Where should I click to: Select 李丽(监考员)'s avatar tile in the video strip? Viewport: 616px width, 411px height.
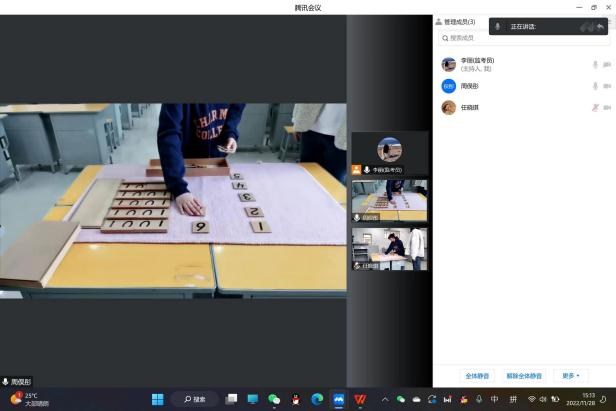coord(390,153)
